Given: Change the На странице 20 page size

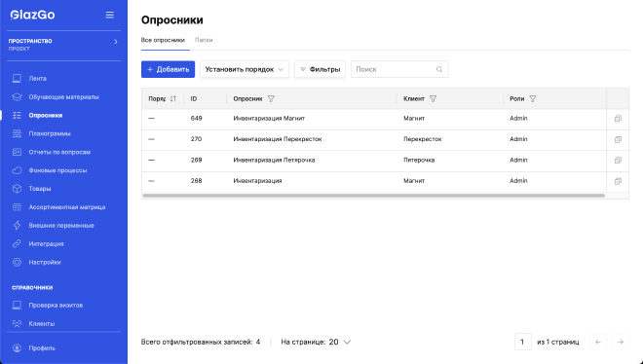Looking at the screenshot, I should click(340, 342).
